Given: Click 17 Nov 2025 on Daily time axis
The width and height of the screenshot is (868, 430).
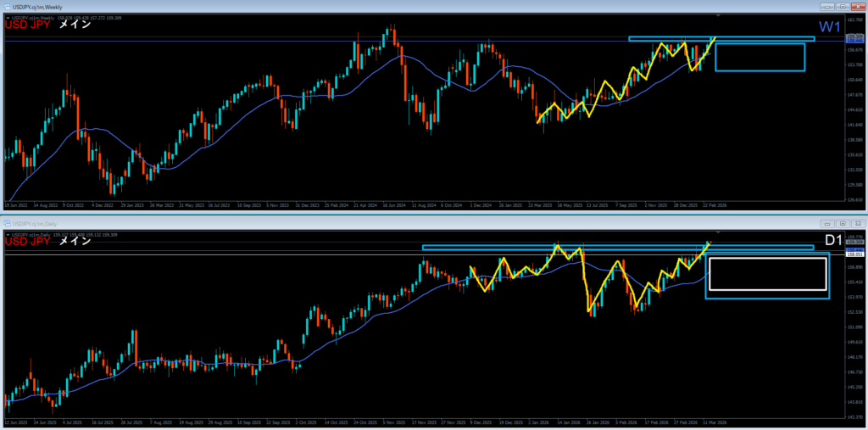Looking at the screenshot, I should [x=424, y=422].
